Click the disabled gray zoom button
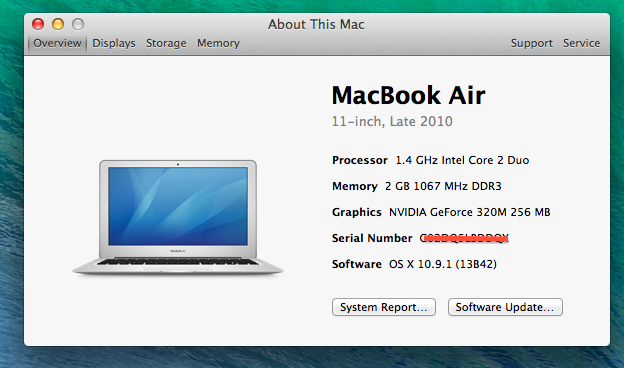624x368 pixels. click(x=78, y=24)
